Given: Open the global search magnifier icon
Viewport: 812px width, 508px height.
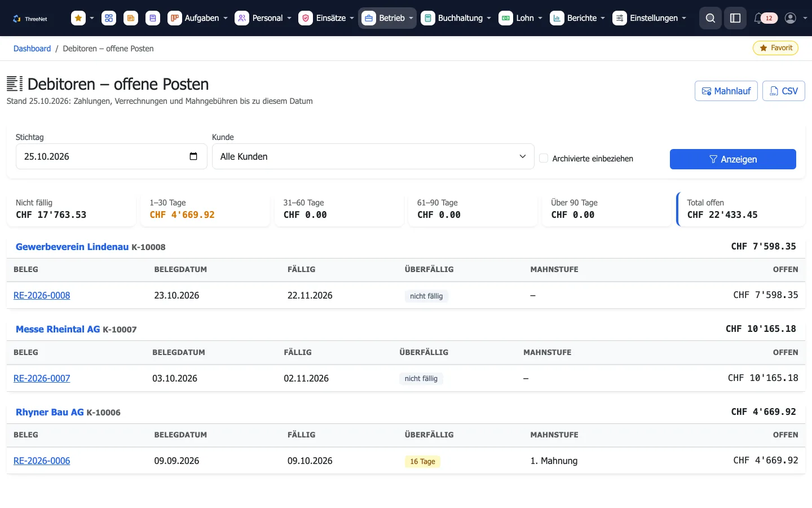Looking at the screenshot, I should coord(710,18).
